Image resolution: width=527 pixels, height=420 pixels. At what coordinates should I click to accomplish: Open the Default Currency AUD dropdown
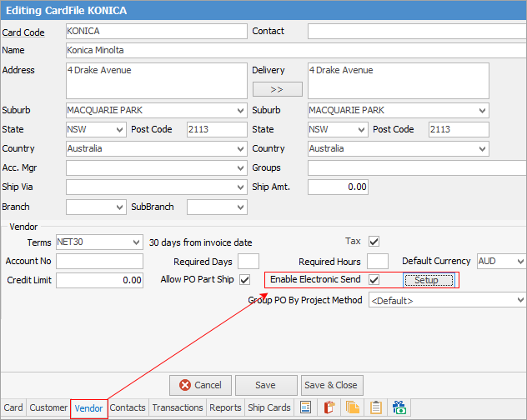(520, 262)
